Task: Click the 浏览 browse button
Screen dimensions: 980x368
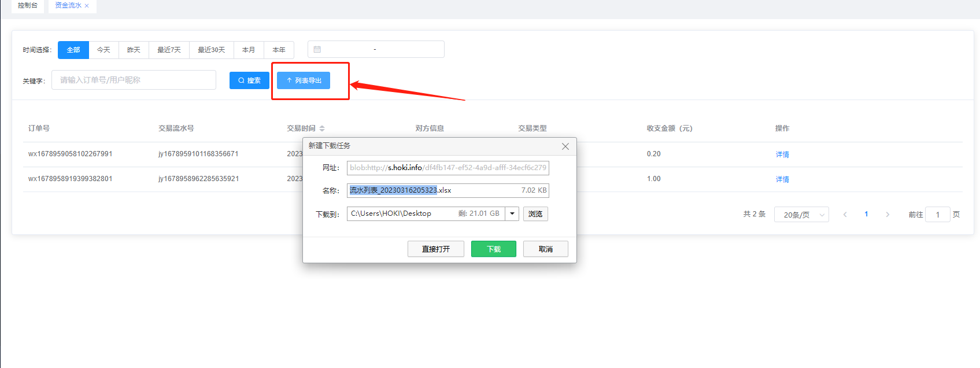Action: pos(535,214)
